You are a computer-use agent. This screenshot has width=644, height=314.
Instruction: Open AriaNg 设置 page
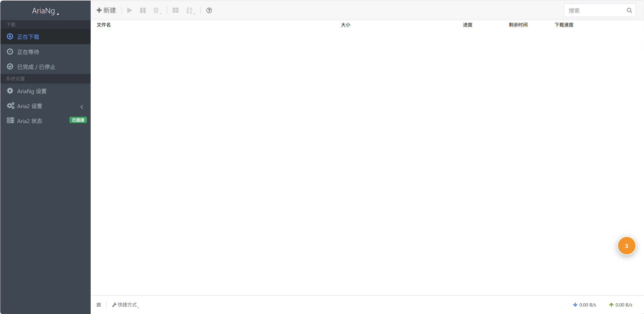point(45,91)
